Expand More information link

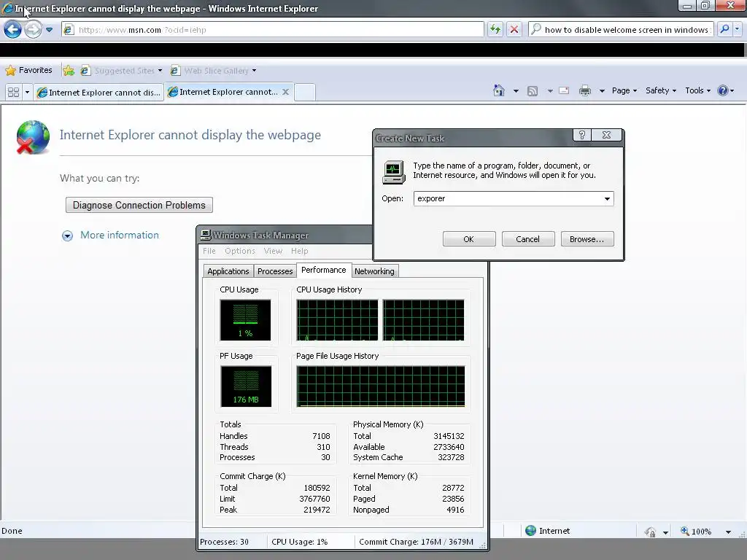click(120, 236)
